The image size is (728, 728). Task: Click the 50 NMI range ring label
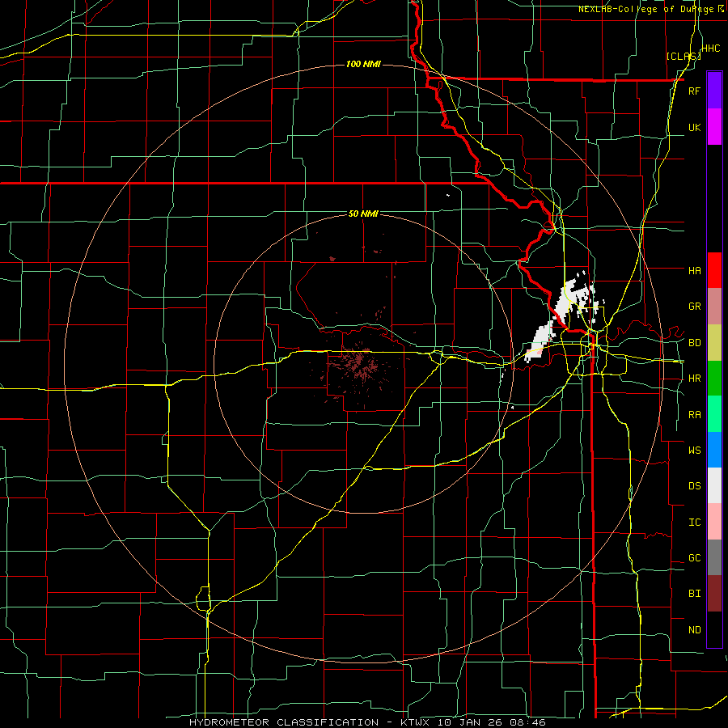pos(363,214)
